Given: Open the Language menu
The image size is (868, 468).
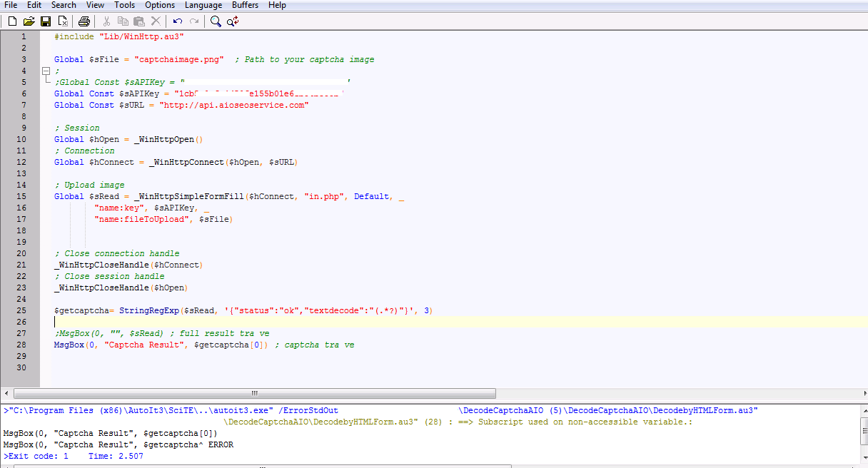Looking at the screenshot, I should pos(203,5).
